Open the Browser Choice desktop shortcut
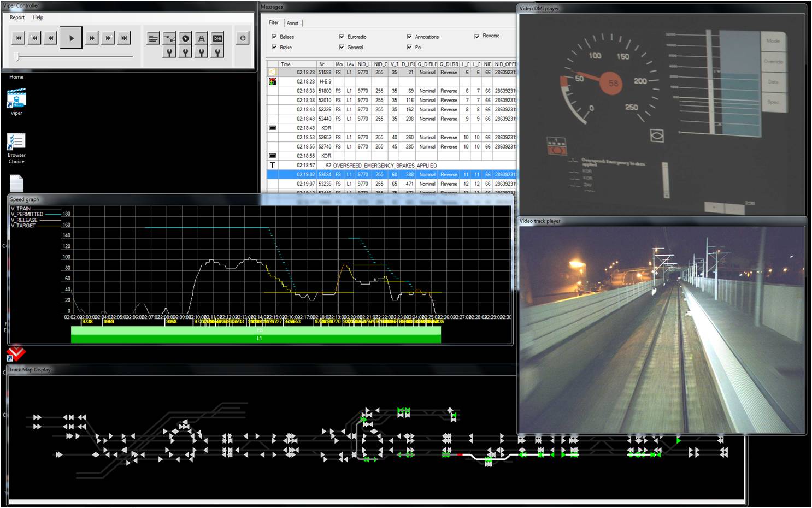This screenshot has width=812, height=508. tap(16, 143)
